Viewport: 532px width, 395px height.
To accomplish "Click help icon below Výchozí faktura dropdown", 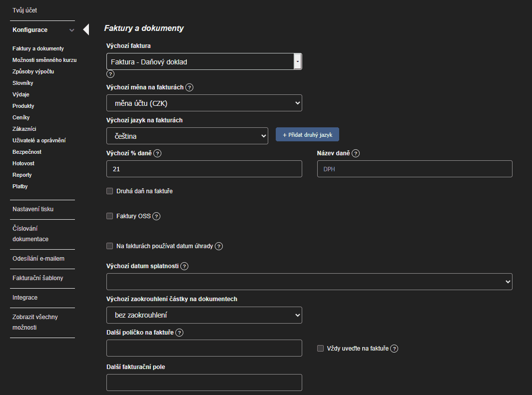I will pos(110,74).
